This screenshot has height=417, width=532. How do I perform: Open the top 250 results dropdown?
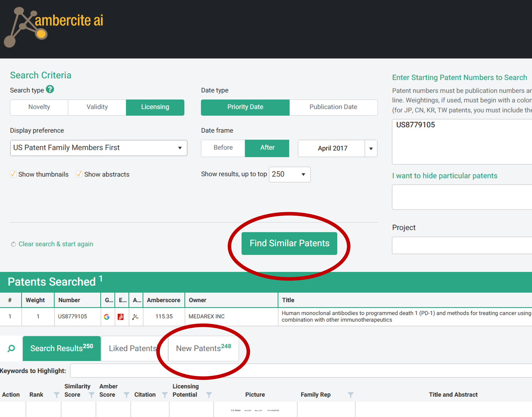[289, 174]
